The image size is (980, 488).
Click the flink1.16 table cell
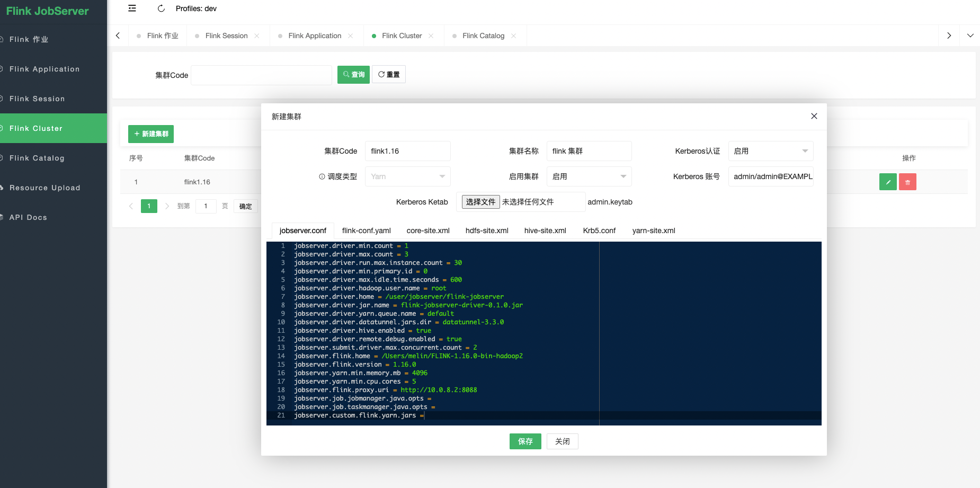(x=197, y=182)
